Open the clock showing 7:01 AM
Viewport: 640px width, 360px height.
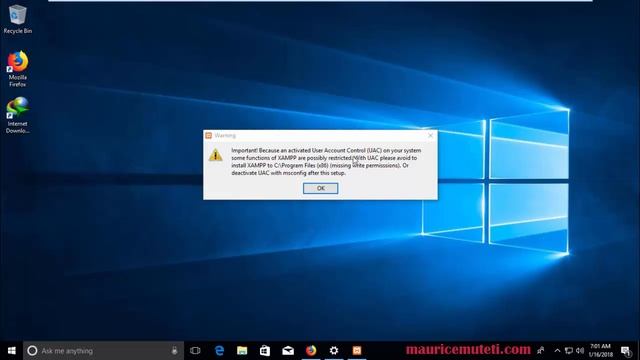click(x=600, y=351)
